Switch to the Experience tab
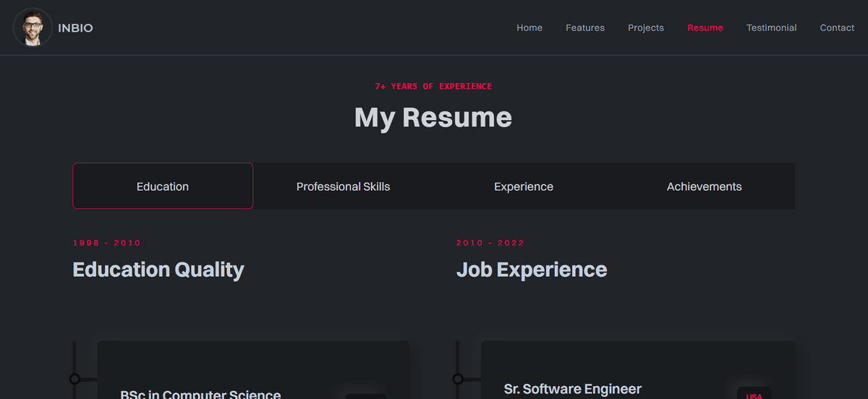Viewport: 868px width, 399px height. coord(523,186)
